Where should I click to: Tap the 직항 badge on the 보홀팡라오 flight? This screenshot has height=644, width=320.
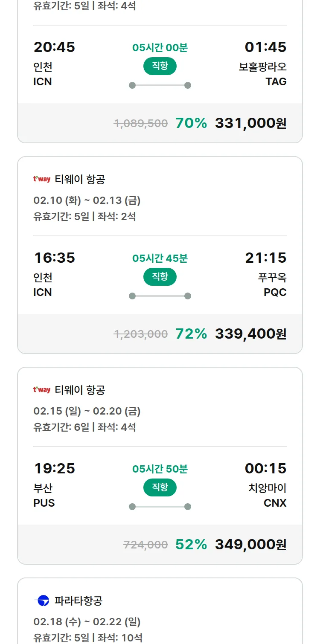[x=160, y=66]
